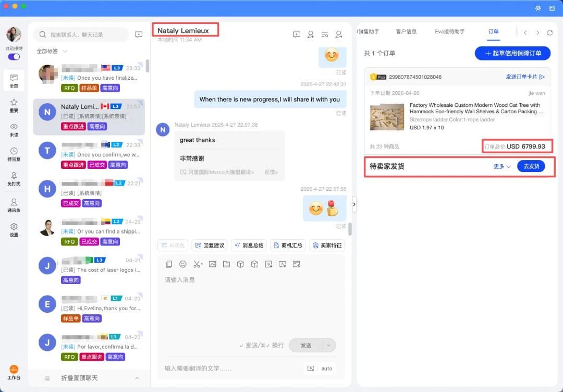Click the scissors screenshot tool

(x=198, y=264)
